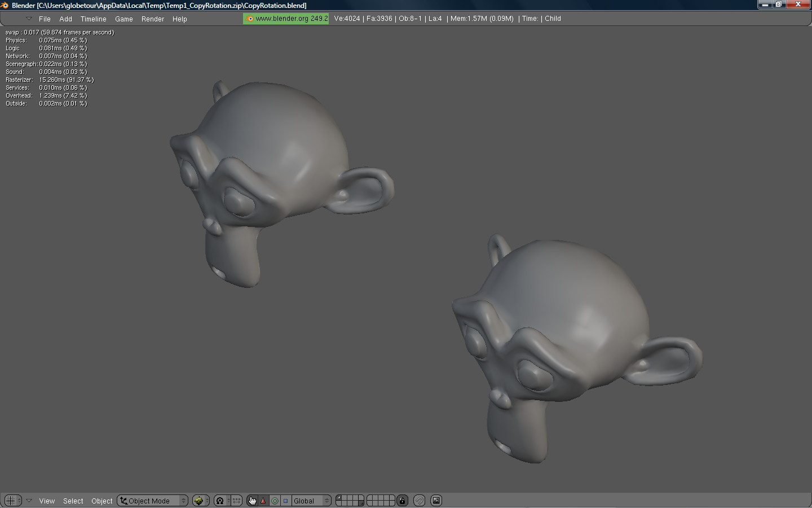
Task: Open the viewport draw type selector
Action: tap(201, 501)
